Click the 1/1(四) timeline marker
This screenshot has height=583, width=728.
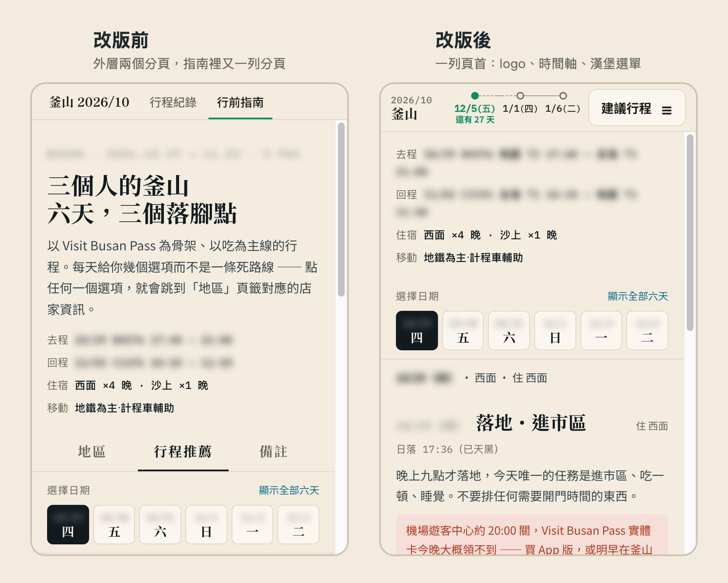(x=520, y=95)
